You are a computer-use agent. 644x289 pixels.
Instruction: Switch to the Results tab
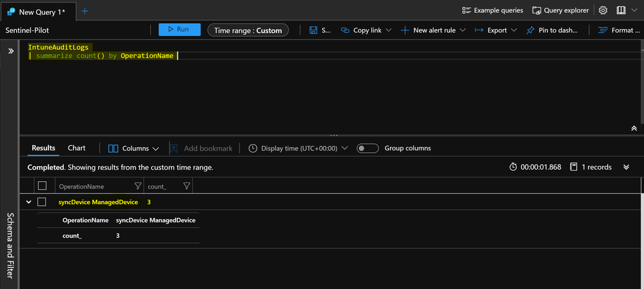pyautogui.click(x=44, y=148)
